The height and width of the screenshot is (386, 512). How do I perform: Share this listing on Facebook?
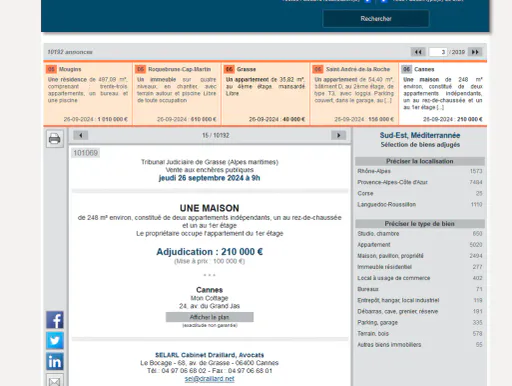tap(55, 320)
